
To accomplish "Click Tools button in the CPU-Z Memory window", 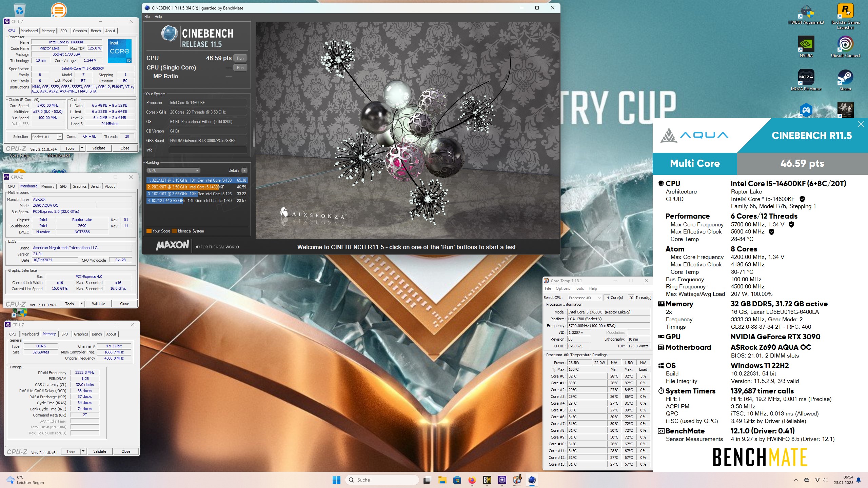I will (71, 451).
